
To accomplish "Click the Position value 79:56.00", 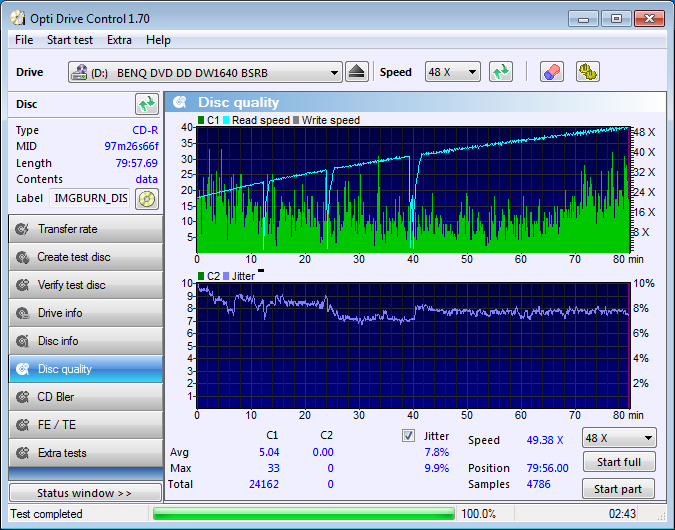I will coord(547,468).
